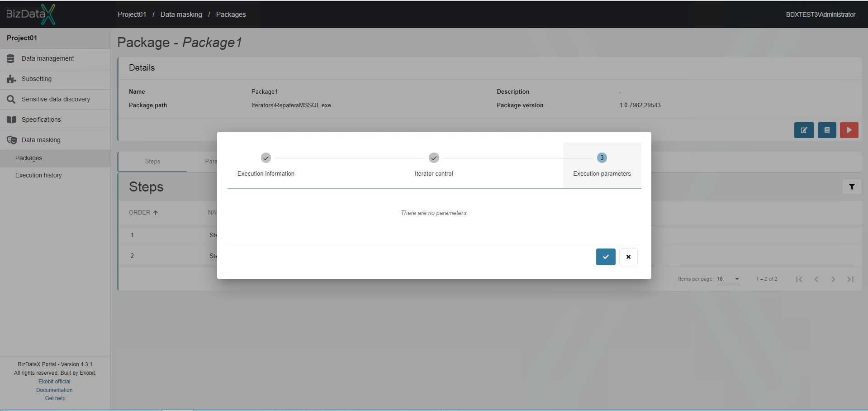Click package path Iterators\RepatersMSSQL.exe
The height and width of the screenshot is (411, 868).
click(x=291, y=105)
